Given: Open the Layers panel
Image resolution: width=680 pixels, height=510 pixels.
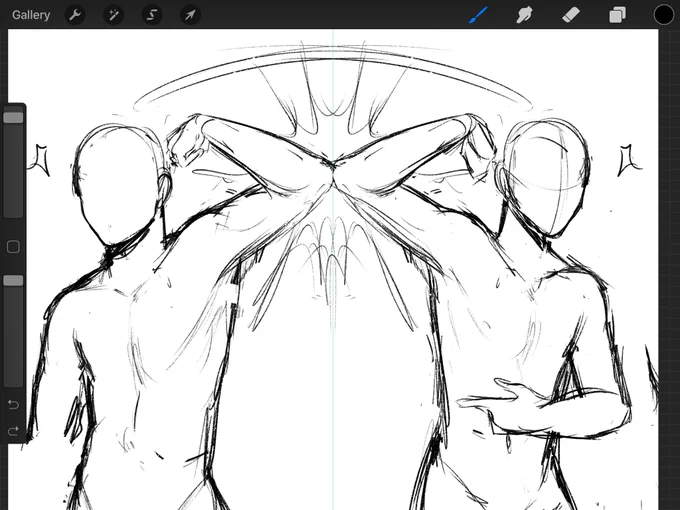Looking at the screenshot, I should coord(617,15).
